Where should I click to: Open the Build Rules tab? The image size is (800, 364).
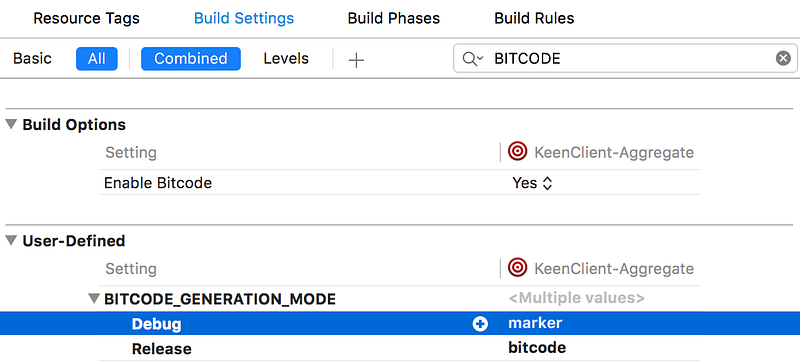tap(534, 18)
